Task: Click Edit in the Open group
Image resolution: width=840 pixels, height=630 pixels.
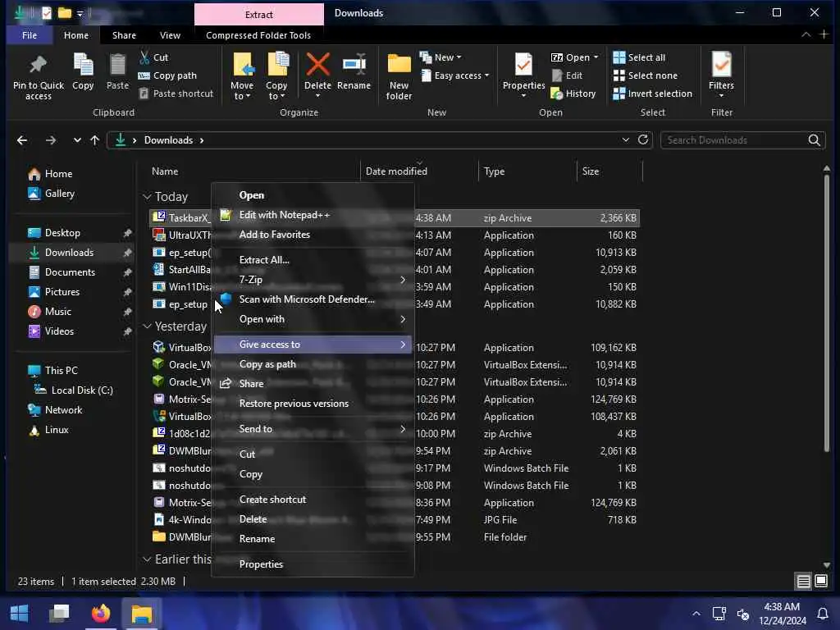Action: pos(567,75)
